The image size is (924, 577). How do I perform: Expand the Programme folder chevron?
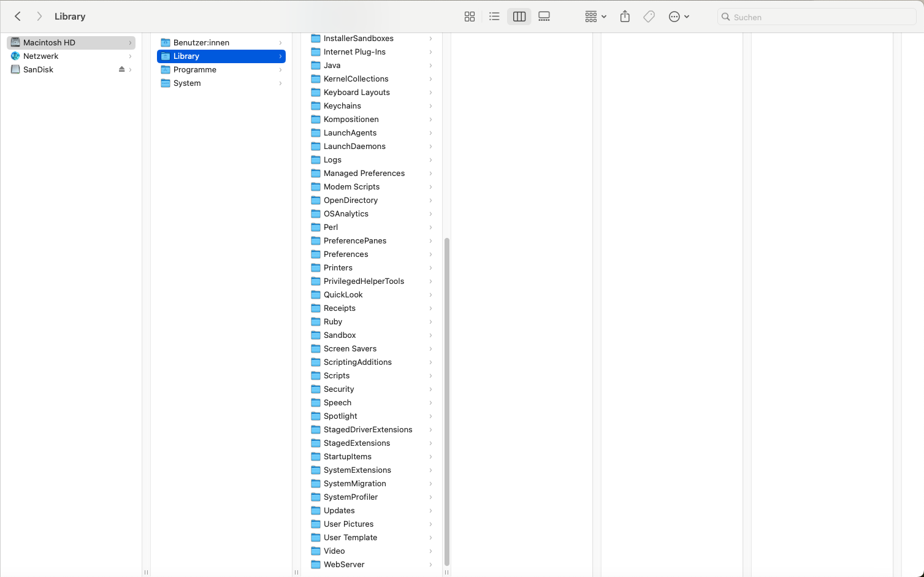click(280, 69)
